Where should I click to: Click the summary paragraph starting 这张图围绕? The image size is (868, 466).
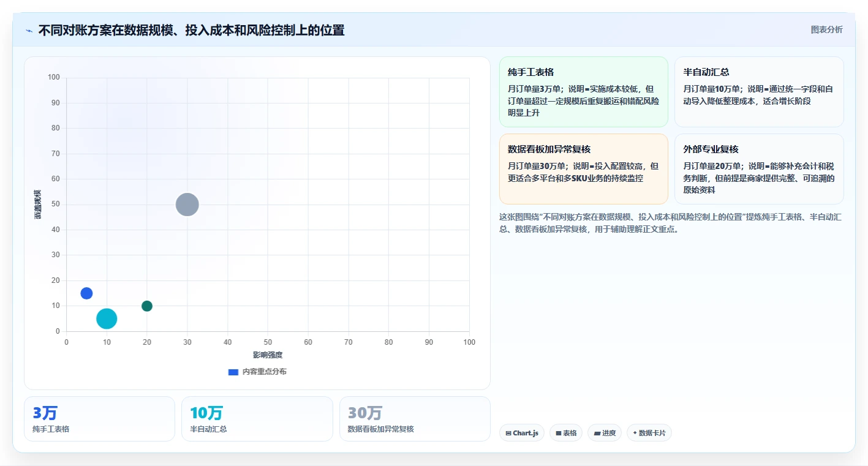(x=671, y=224)
